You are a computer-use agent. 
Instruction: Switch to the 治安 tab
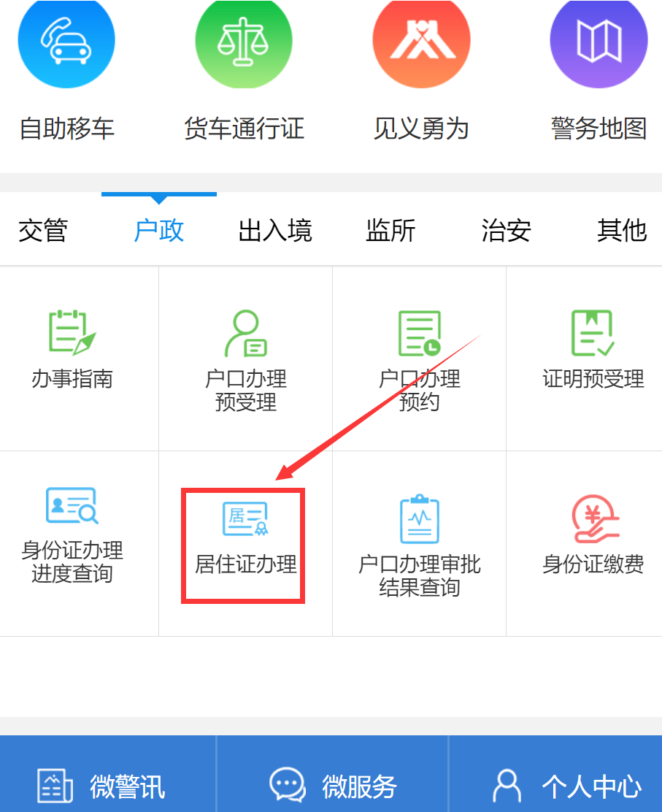tap(506, 231)
